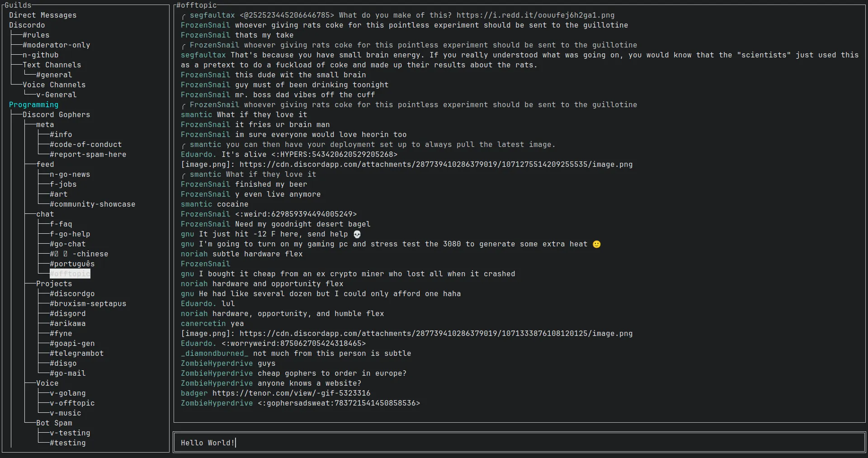Join the v-golang voice channel
The image size is (868, 458).
pyautogui.click(x=67, y=393)
